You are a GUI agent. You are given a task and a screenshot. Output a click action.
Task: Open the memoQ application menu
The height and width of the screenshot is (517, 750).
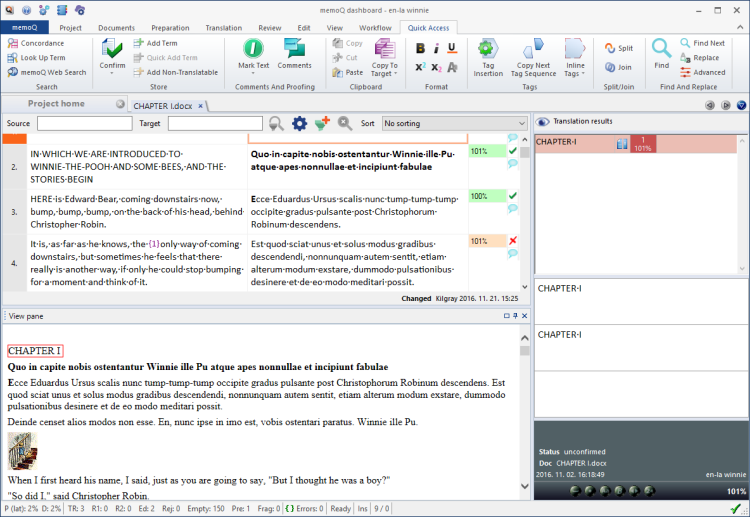click(x=24, y=27)
